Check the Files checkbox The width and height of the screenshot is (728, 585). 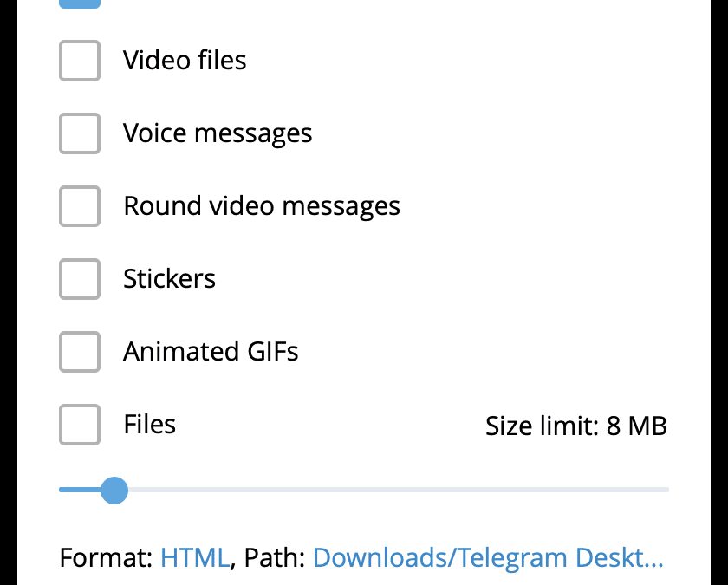tap(80, 425)
